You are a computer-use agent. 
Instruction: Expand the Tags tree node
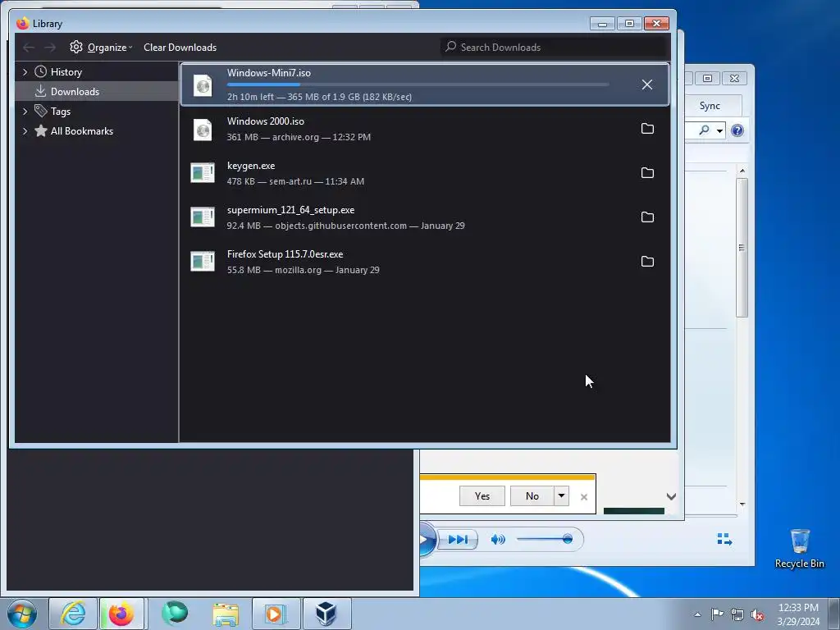tap(25, 112)
